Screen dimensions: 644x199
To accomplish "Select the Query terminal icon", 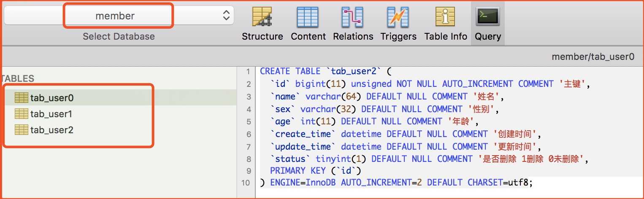I will click(x=488, y=17).
